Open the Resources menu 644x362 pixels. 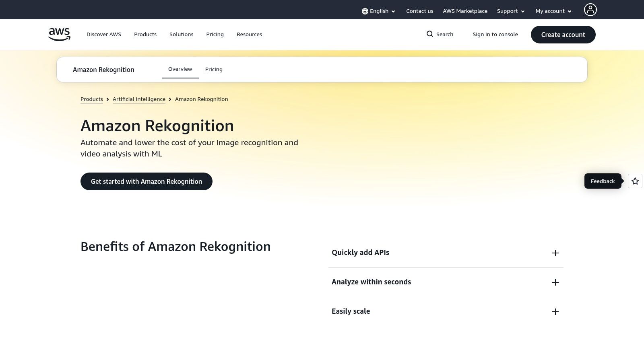(x=249, y=35)
